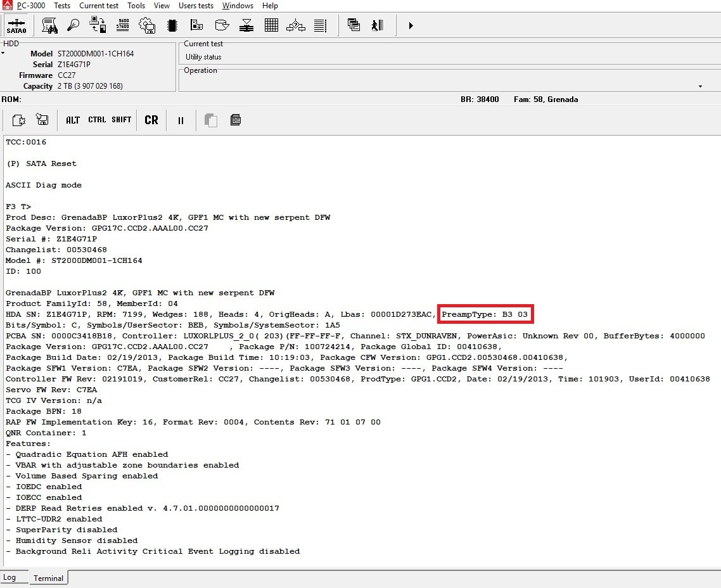Viewport: 721px width, 588px height.
Task: Switch to the Log tab
Action: 10,577
